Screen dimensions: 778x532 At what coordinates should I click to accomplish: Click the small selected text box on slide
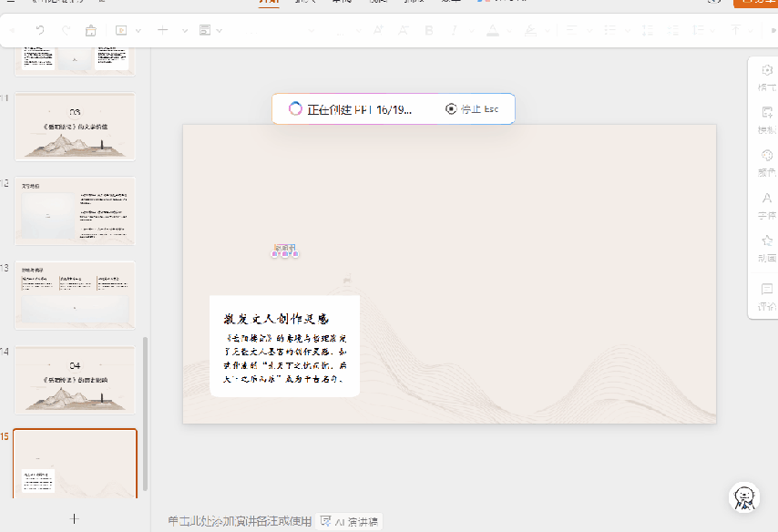click(x=285, y=250)
